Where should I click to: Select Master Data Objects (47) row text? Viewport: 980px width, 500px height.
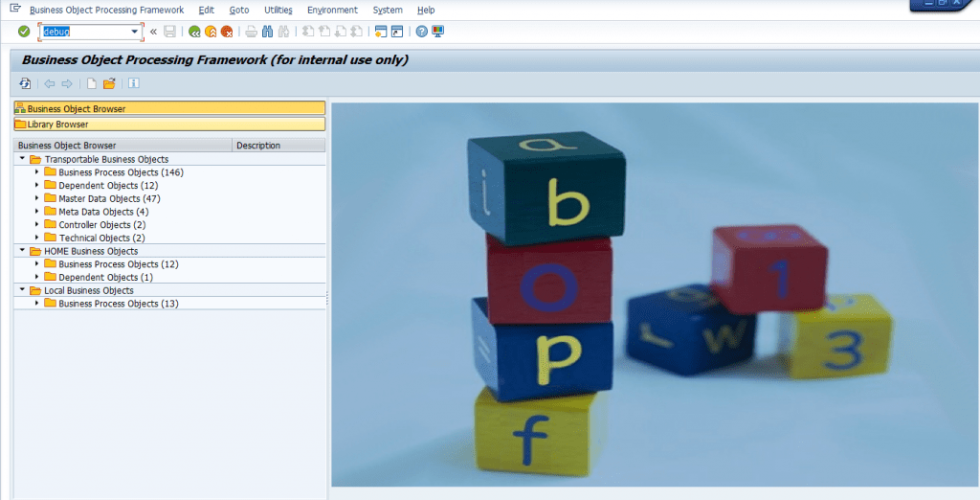(x=110, y=198)
